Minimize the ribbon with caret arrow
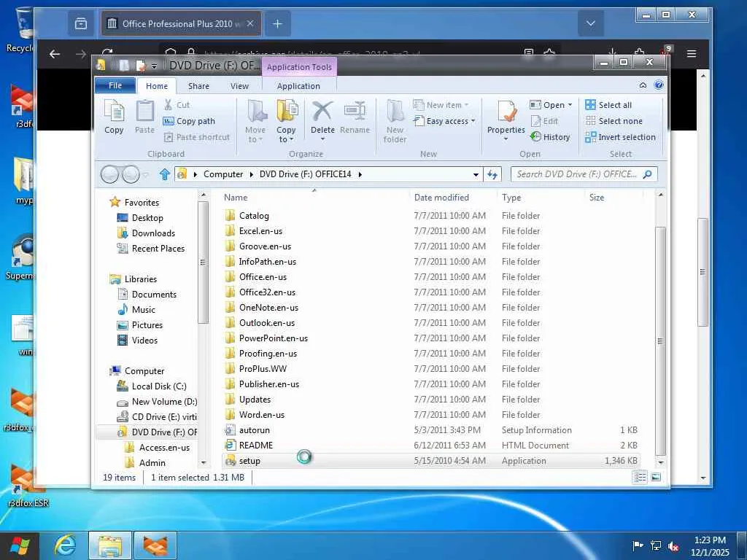747x560 pixels. (643, 85)
